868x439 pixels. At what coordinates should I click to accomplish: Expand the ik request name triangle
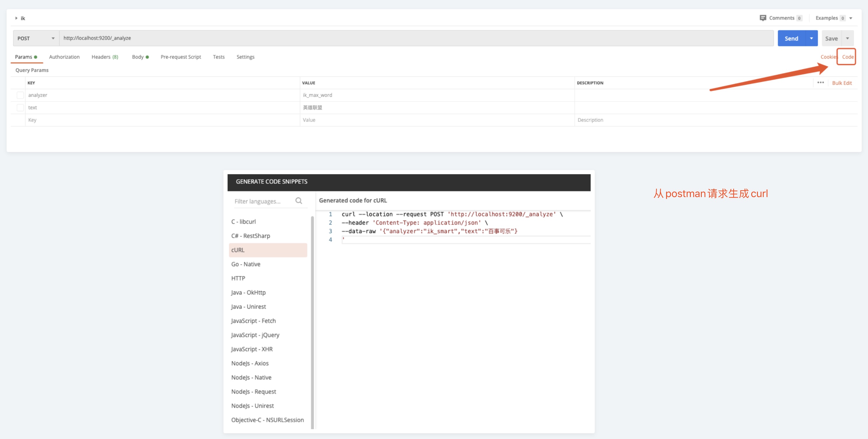click(x=16, y=18)
